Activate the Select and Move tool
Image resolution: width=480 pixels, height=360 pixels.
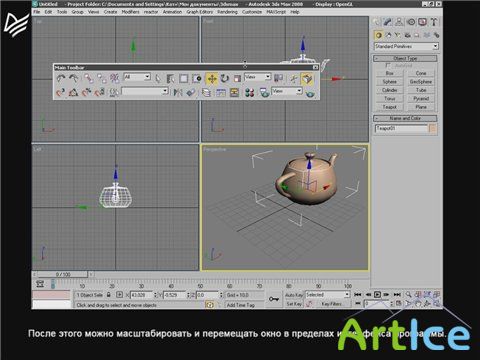coord(212,79)
